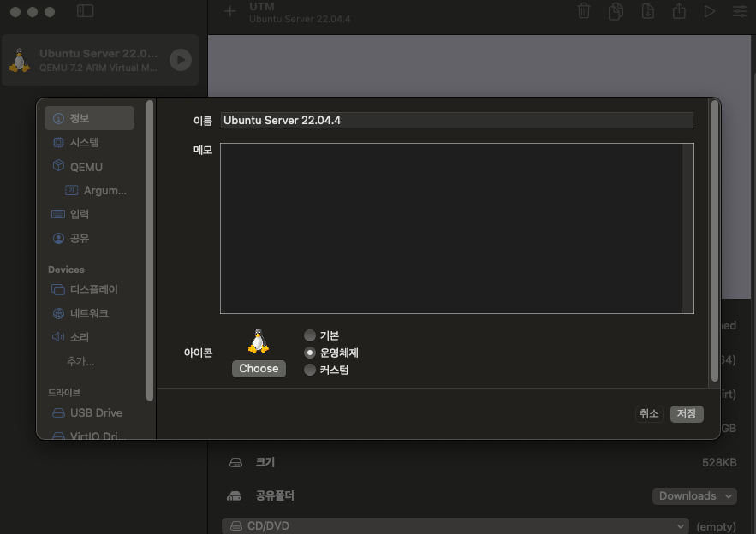Viewport: 756px width, 534px height.
Task: Open the 정보 settings section
Action: (x=89, y=118)
